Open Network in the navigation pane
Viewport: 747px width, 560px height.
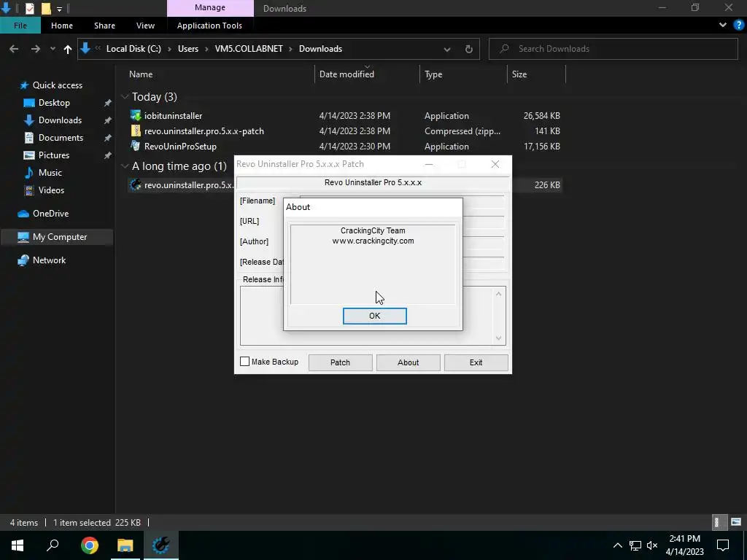(49, 260)
